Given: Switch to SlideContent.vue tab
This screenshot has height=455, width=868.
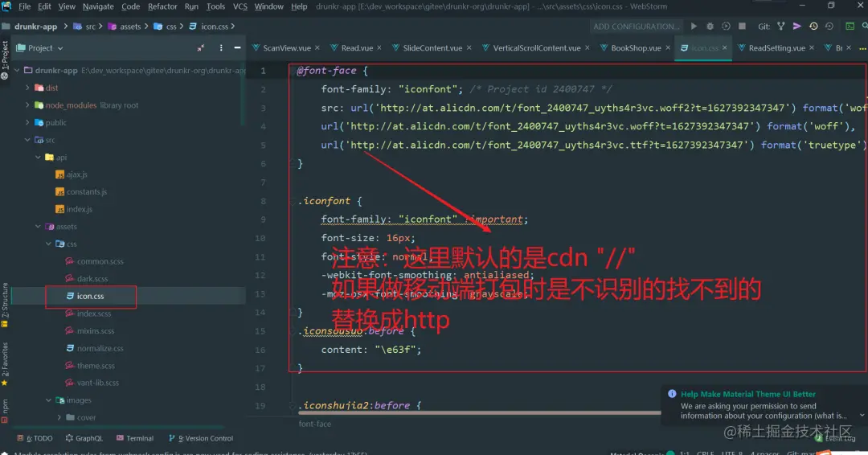Looking at the screenshot, I should tap(432, 48).
